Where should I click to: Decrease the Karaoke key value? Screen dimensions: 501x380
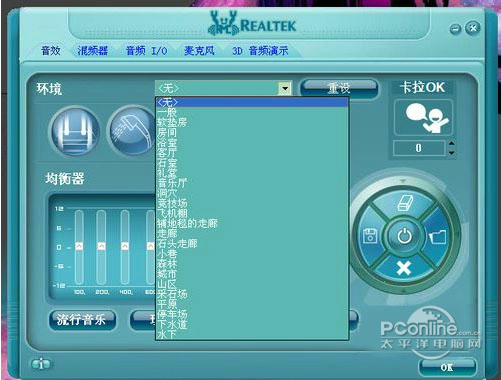(x=451, y=153)
